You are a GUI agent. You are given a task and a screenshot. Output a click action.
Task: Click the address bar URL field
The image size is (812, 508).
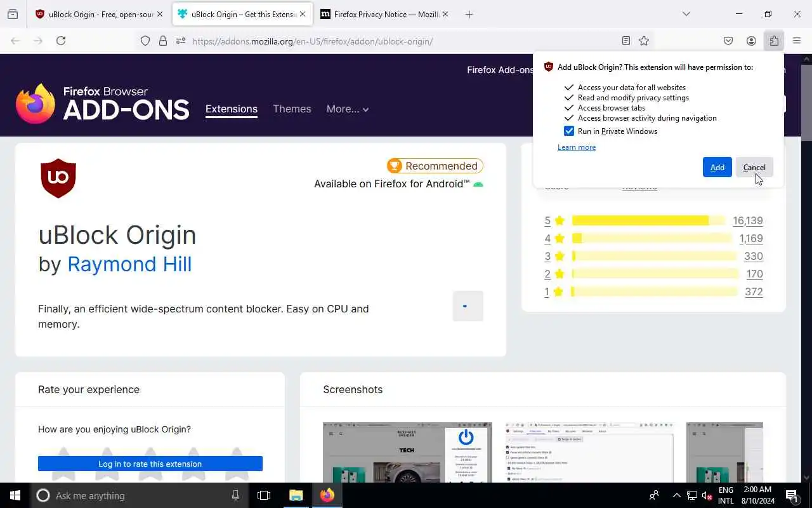point(403,41)
